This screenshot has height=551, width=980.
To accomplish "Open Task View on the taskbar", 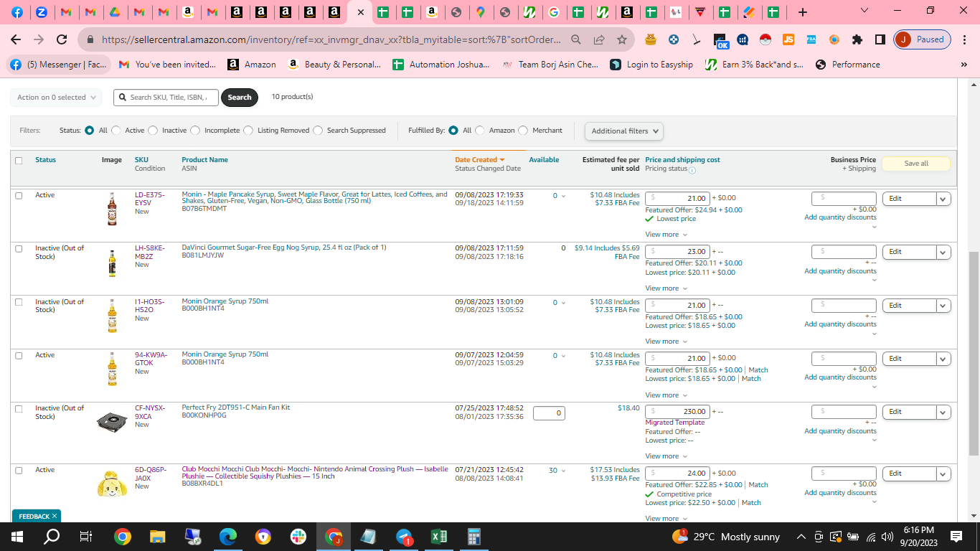I will [x=86, y=537].
